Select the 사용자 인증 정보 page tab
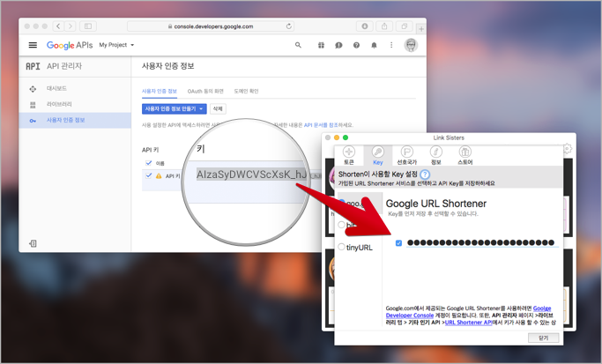602x364 pixels. click(160, 92)
